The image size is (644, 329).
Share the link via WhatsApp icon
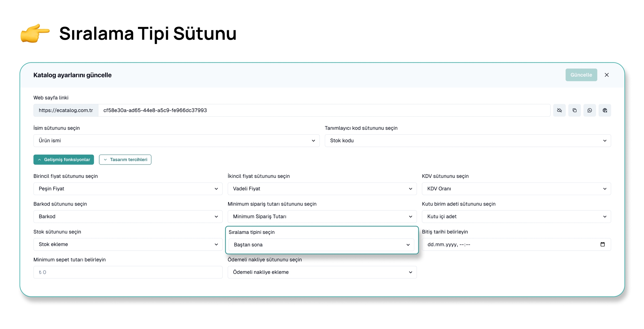(x=589, y=110)
